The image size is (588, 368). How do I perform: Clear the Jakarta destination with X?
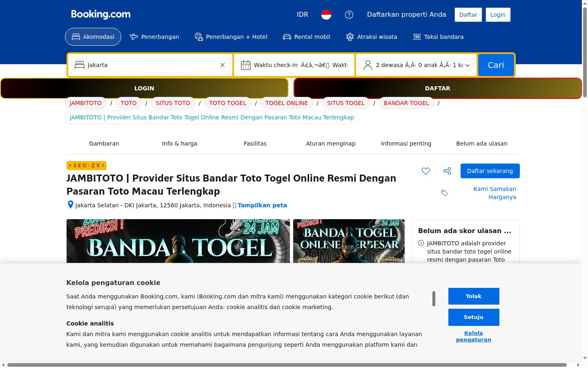[223, 65]
